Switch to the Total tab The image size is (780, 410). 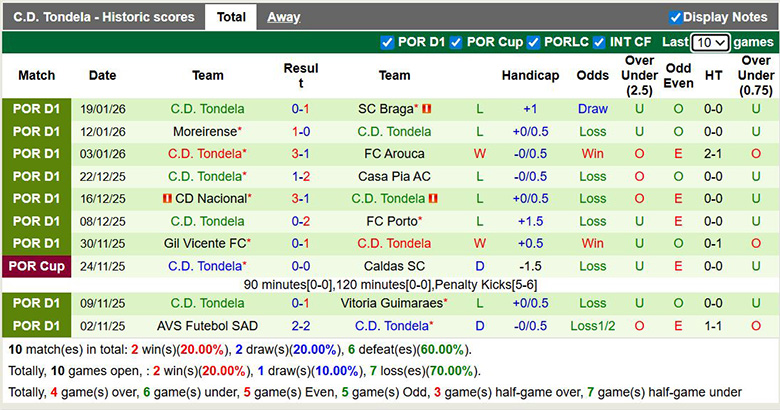231,17
